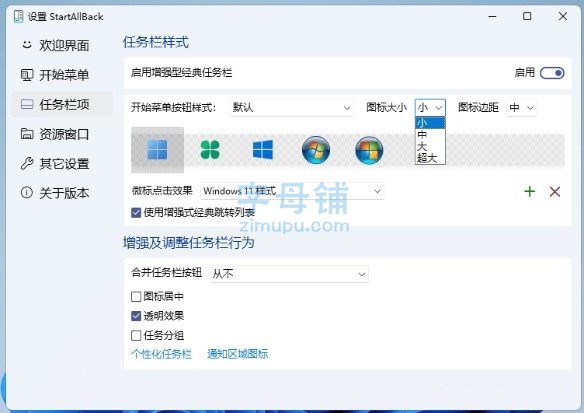Expand the 合并任务栏按钮 dropdown showing 从不

coord(289,274)
